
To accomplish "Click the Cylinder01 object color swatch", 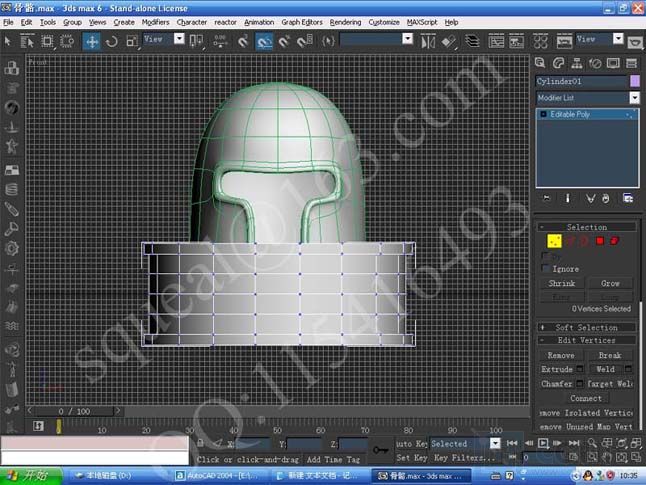I will (635, 81).
